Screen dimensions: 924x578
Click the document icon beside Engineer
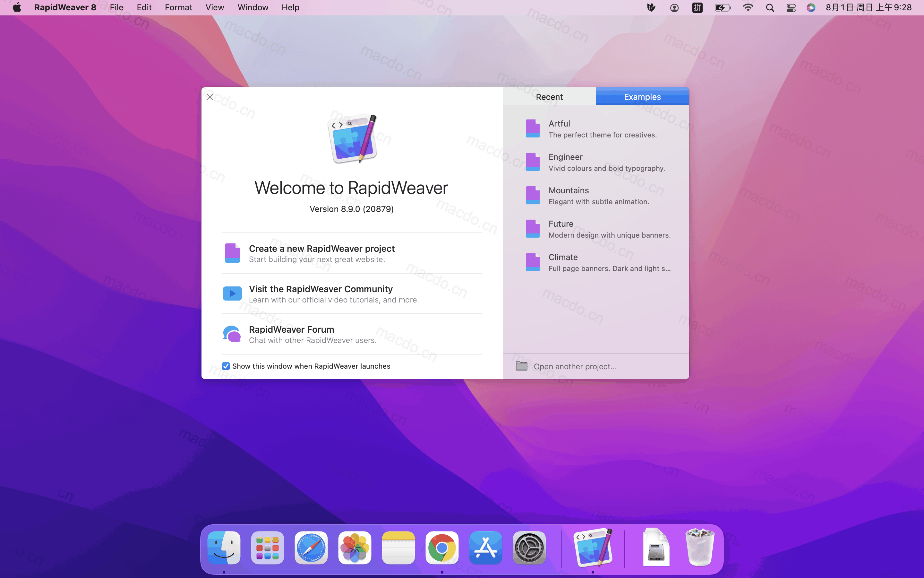coord(533,162)
